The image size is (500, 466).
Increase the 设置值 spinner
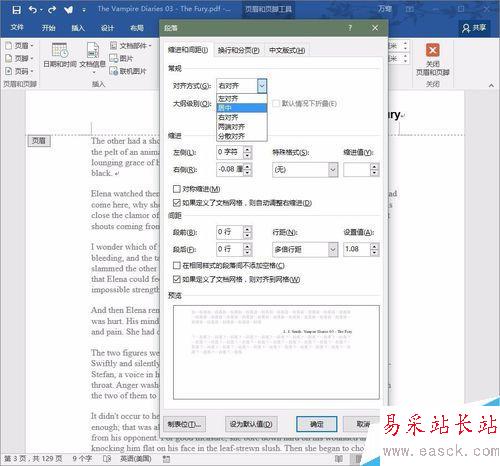[375, 246]
